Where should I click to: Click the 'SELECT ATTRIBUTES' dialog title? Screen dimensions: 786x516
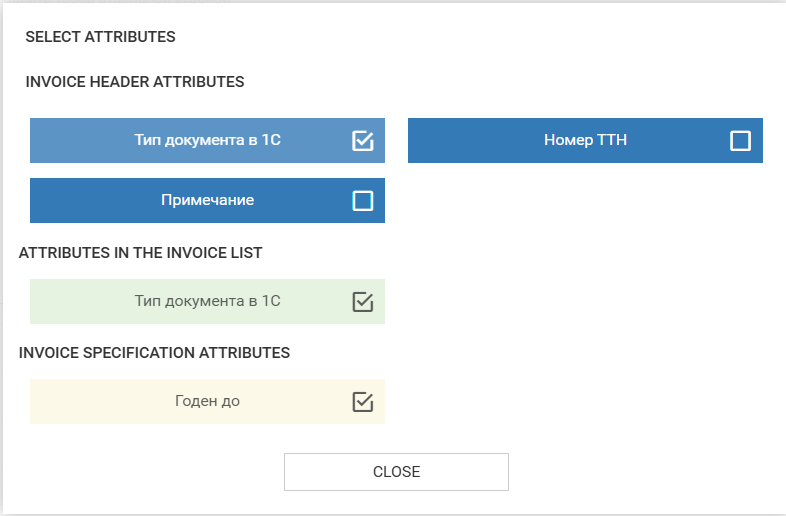coord(100,37)
